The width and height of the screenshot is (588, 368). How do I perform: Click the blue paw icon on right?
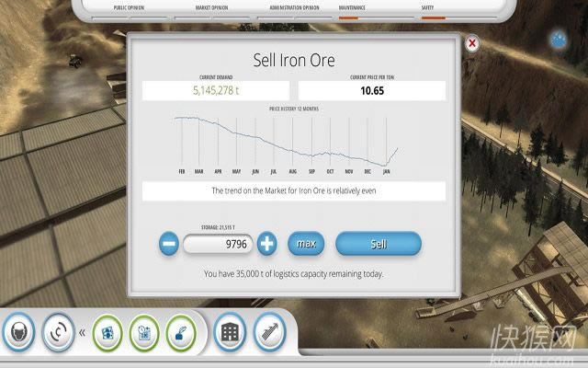tap(560, 39)
